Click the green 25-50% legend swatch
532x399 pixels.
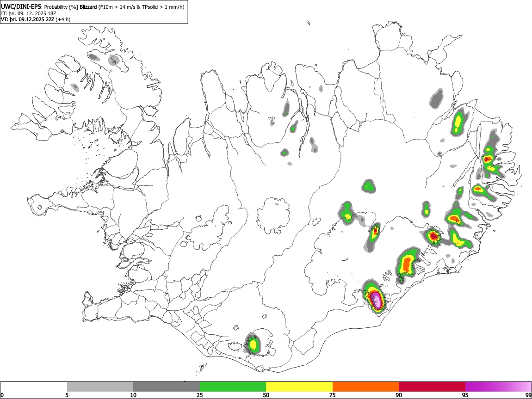pos(233,387)
